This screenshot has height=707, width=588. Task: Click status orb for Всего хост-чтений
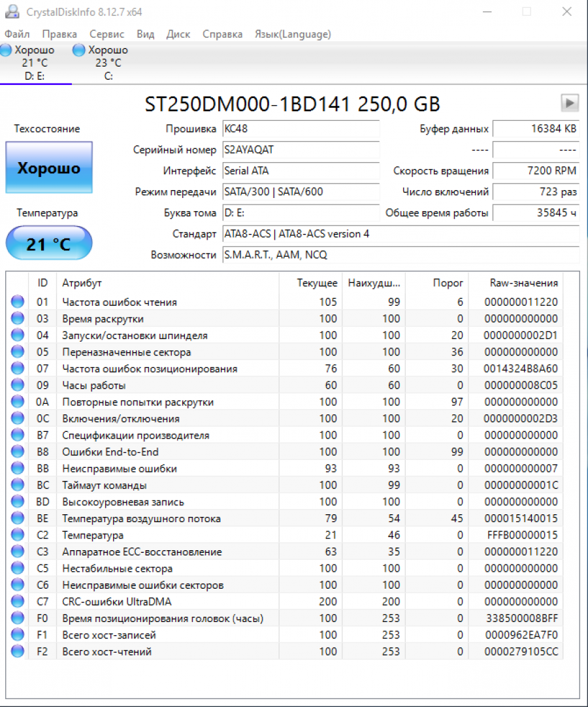coord(18,651)
